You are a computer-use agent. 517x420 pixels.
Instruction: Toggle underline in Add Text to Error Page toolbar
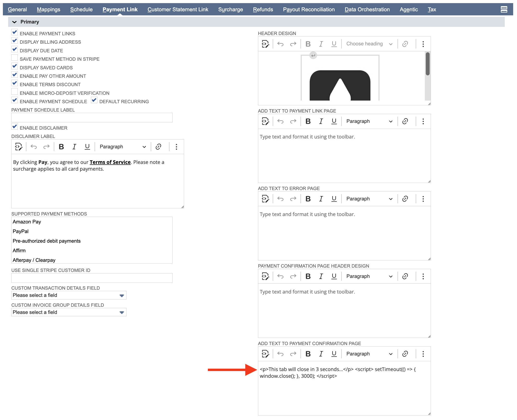[x=334, y=199]
